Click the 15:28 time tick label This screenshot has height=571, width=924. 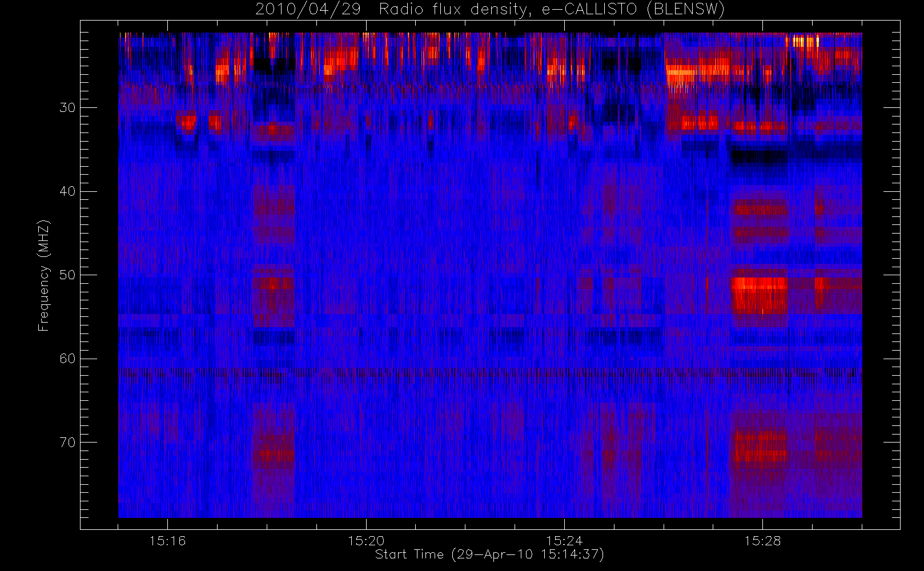click(762, 541)
